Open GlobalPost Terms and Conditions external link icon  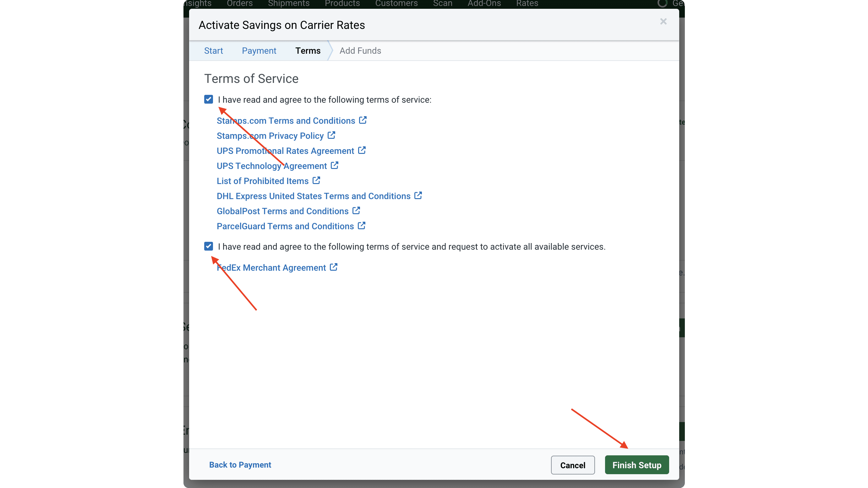pyautogui.click(x=356, y=210)
